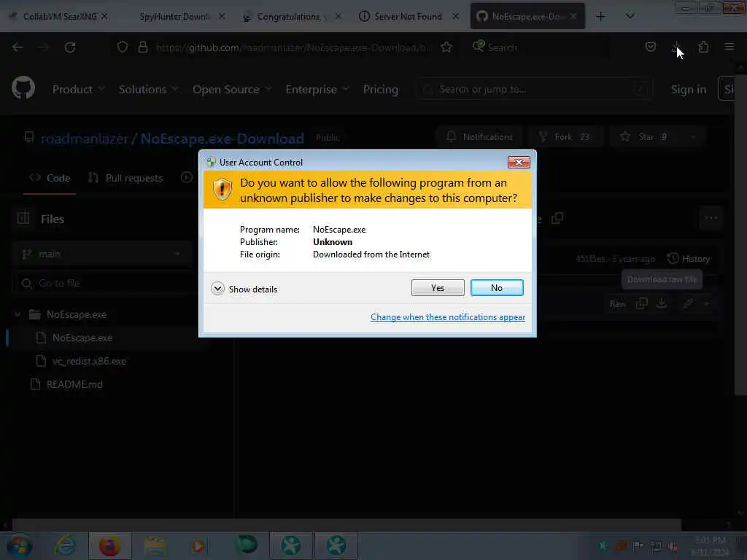
Task: Open Windows Media Player from taskbar
Action: point(198,545)
